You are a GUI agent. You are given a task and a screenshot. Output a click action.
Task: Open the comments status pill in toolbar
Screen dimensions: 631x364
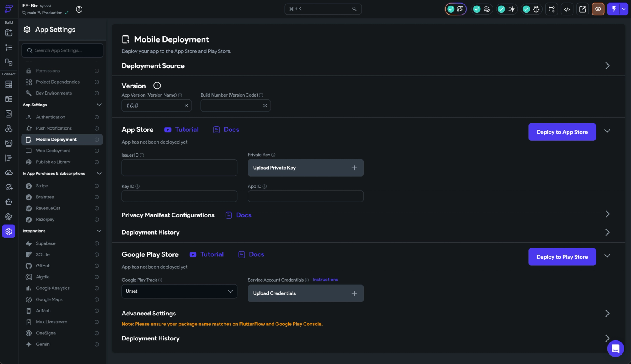[482, 9]
